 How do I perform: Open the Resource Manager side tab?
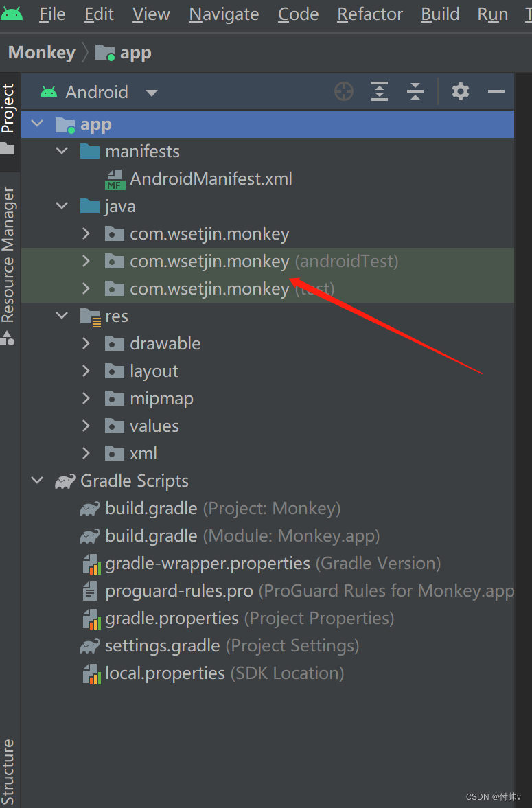[x=8, y=255]
